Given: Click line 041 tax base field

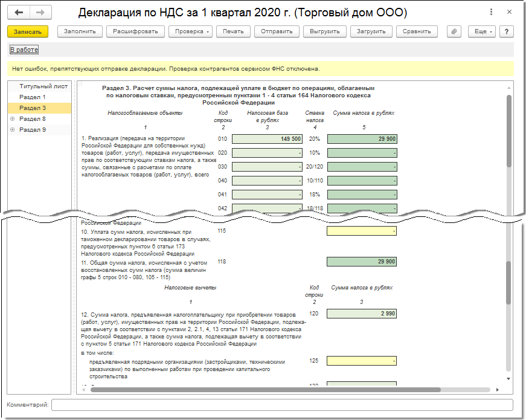Looking at the screenshot, I should click(267, 195).
